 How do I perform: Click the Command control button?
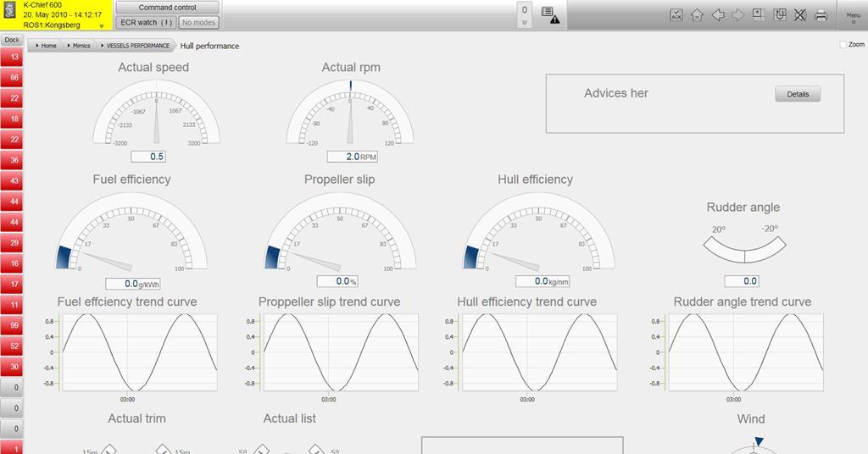click(x=167, y=8)
